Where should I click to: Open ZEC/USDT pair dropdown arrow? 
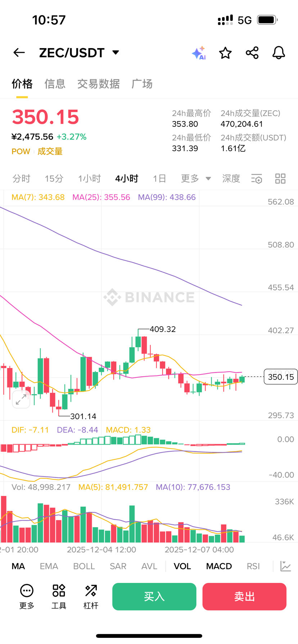[116, 52]
